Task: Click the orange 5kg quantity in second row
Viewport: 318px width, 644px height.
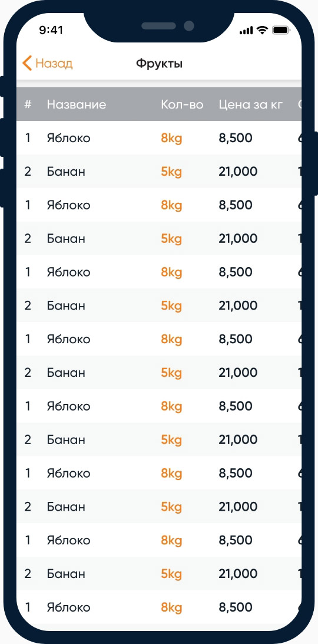Action: click(x=171, y=172)
